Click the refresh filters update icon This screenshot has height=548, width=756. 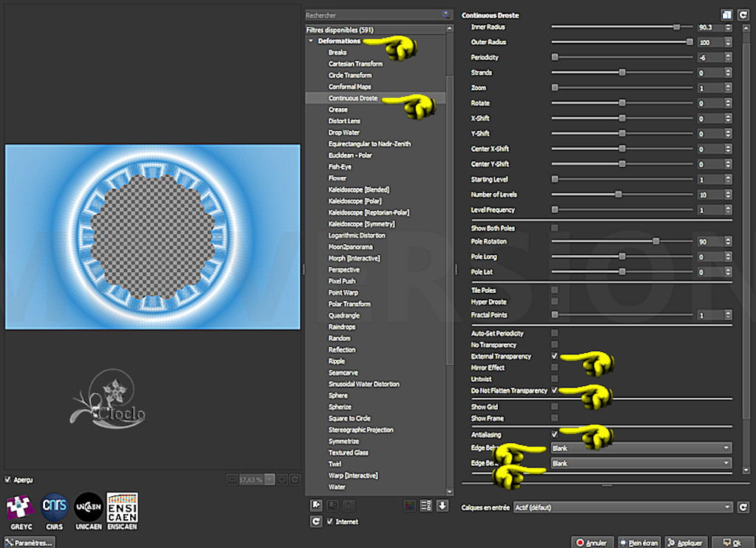click(x=317, y=521)
